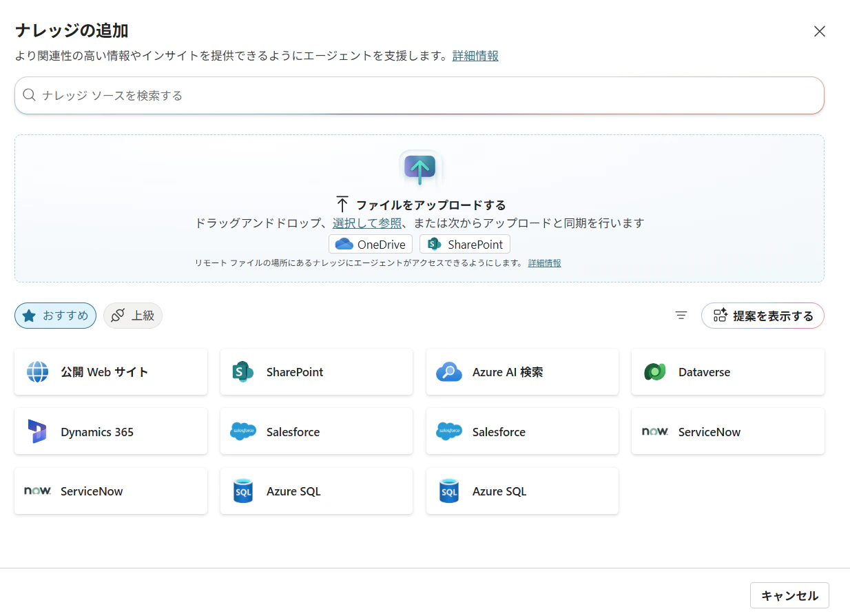Select the Salesforce card adjacent to ServiceNow

pyautogui.click(x=522, y=431)
